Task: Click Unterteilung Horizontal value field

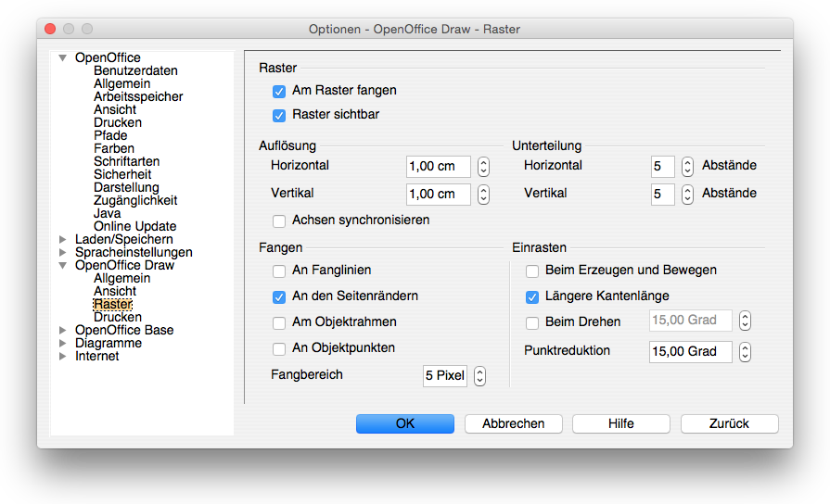Action: tap(663, 167)
